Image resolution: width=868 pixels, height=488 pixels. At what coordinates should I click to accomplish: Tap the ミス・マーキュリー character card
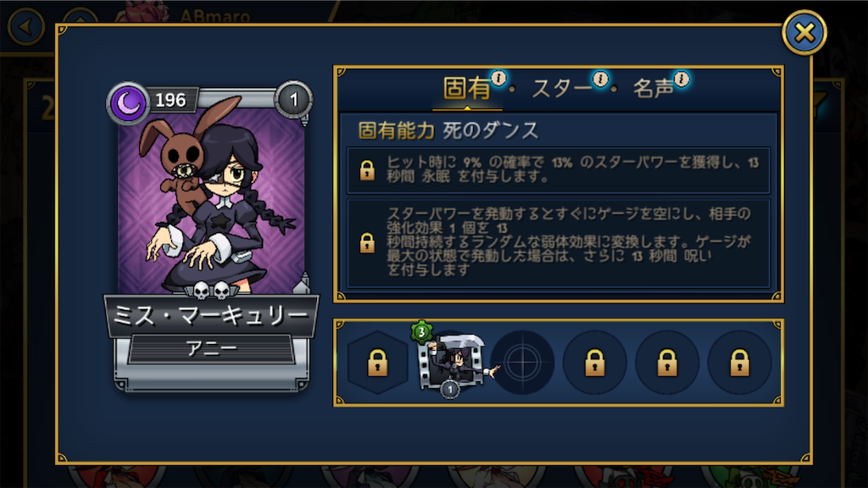click(211, 238)
